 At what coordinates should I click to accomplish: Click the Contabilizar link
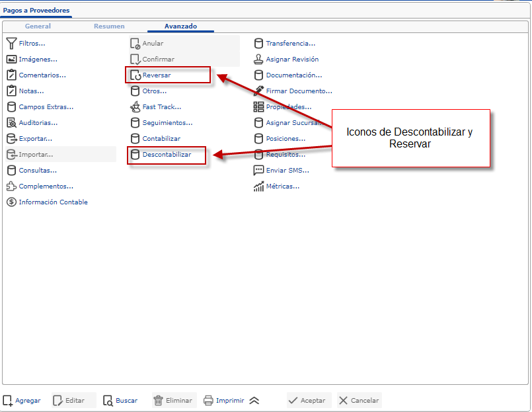[161, 139]
